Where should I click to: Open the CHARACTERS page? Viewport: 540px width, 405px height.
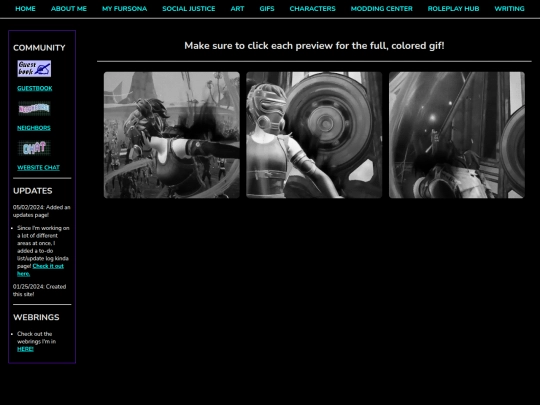click(312, 9)
